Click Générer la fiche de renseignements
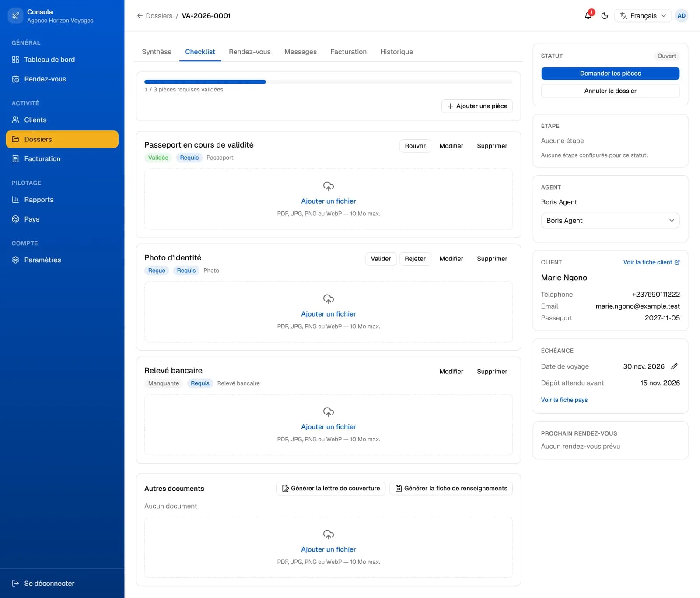 [451, 489]
